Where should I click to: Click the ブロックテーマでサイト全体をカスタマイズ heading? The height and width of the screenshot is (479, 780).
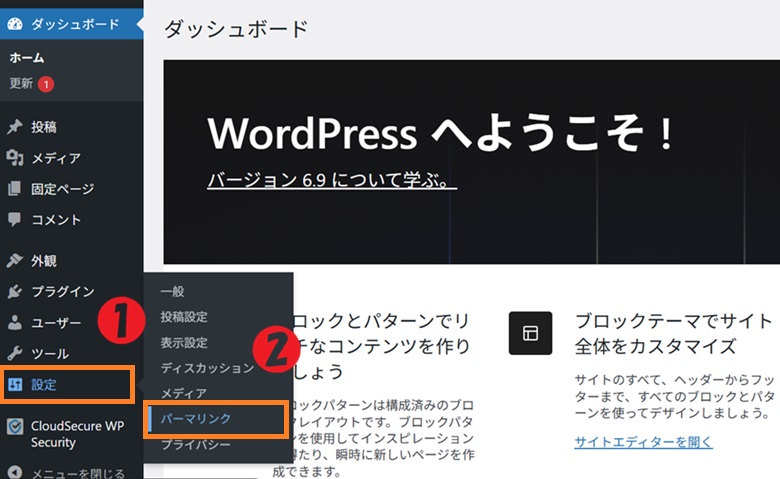tap(674, 333)
